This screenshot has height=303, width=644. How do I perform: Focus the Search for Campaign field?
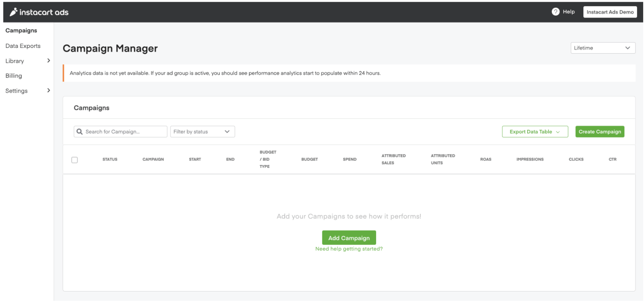click(123, 132)
